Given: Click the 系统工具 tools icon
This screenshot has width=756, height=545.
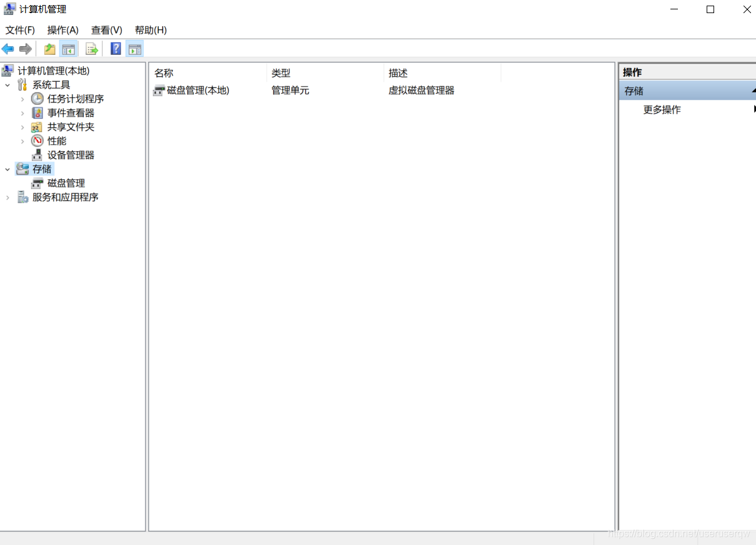Looking at the screenshot, I should [x=22, y=85].
